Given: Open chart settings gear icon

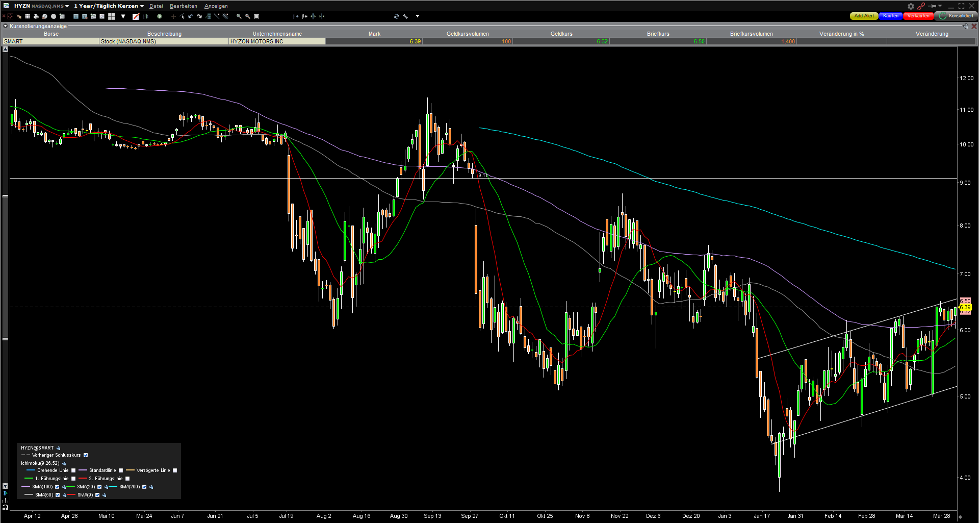Looking at the screenshot, I should click(911, 6).
